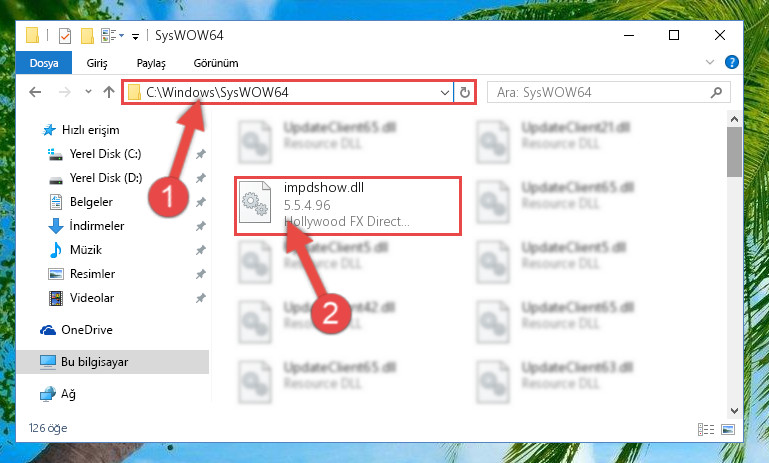Click the Properties quick access icon
Image resolution: width=769 pixels, height=463 pixels.
click(65, 36)
